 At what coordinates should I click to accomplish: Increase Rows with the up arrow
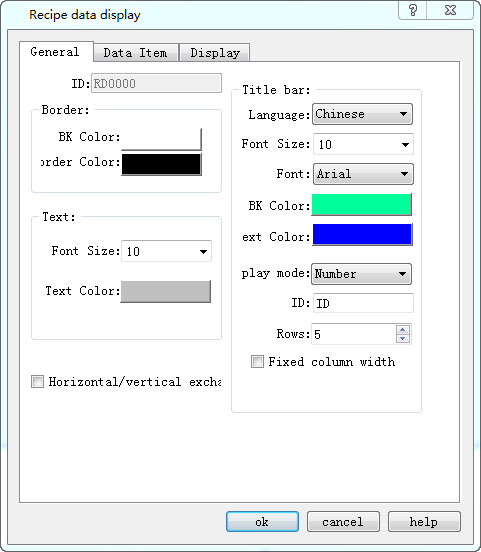click(403, 330)
